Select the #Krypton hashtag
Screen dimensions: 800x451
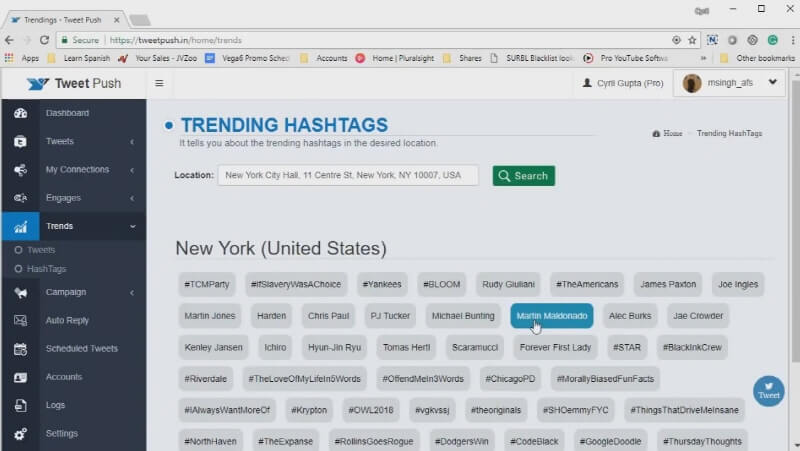coord(309,410)
